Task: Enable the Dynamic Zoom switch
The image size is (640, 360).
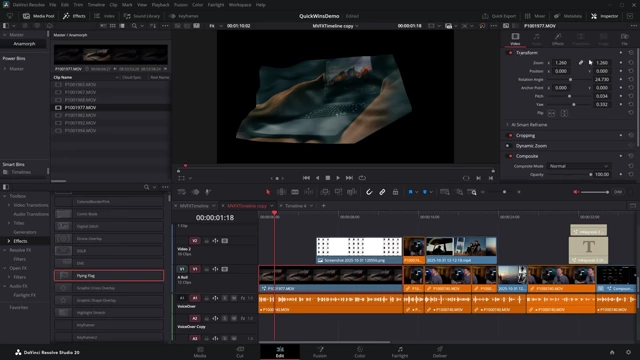Action: (x=508, y=146)
